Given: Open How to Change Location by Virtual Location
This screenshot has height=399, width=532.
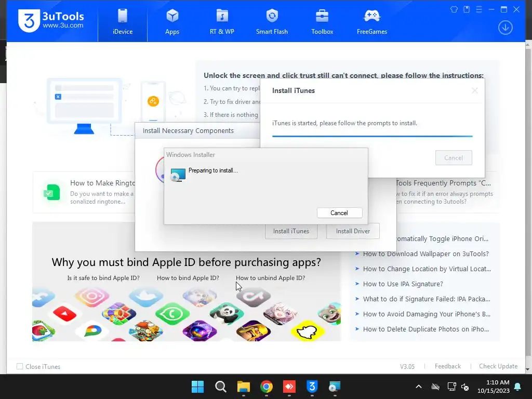Looking at the screenshot, I should 427,269.
